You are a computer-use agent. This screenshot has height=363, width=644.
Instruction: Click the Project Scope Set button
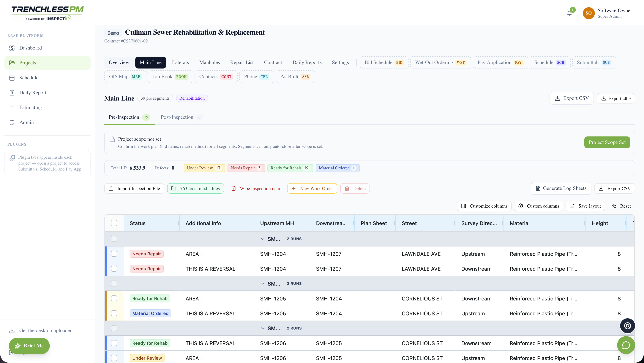tap(607, 142)
